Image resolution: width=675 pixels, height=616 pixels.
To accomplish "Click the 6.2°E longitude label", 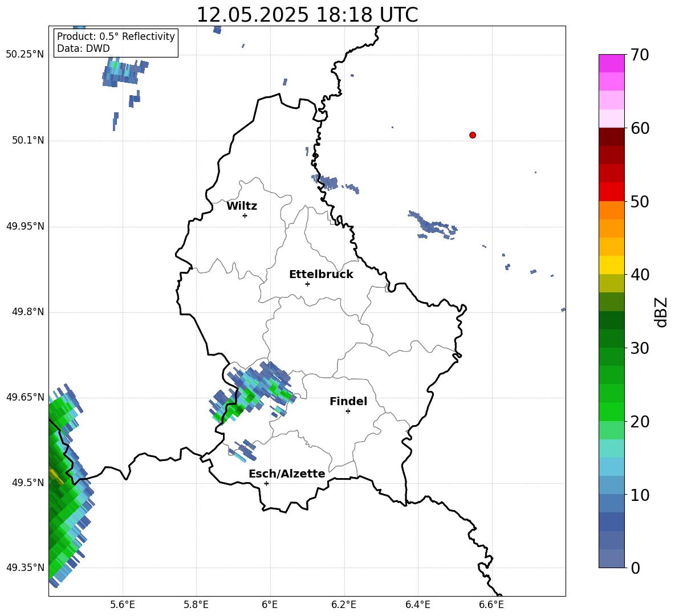I will (344, 605).
